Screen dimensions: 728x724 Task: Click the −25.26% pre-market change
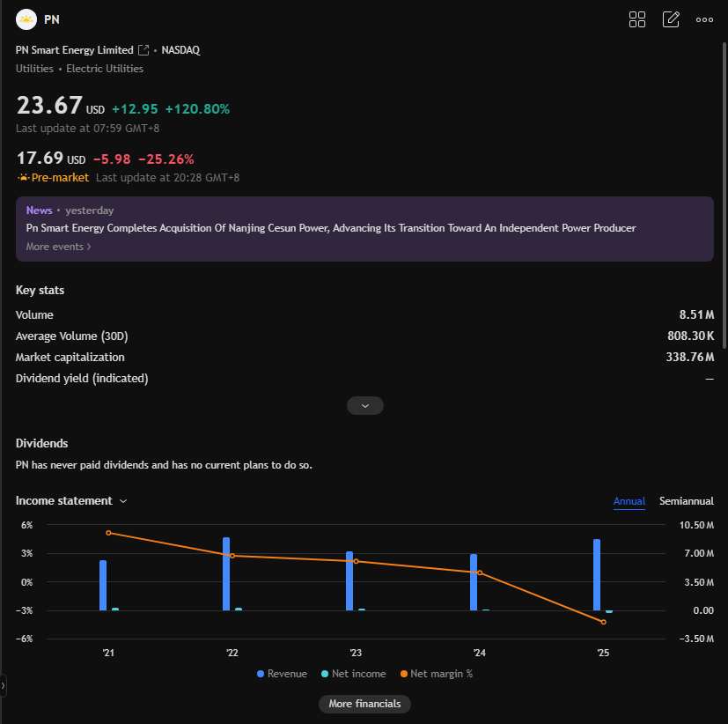coord(165,159)
